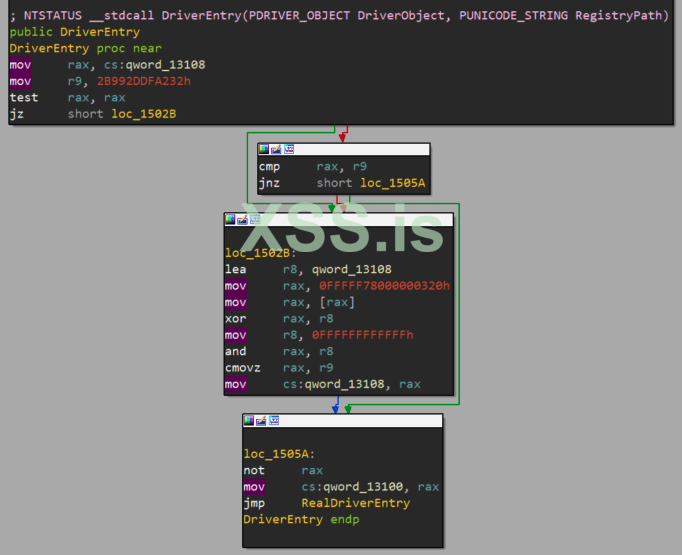Follow the RealDriverEntry jump target
This screenshot has height=555, width=682.
click(x=356, y=503)
